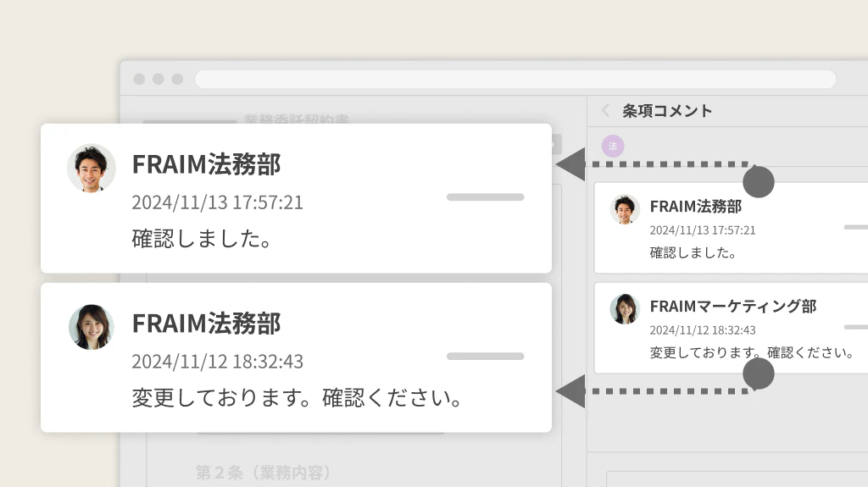Click the gray bar in the enlarged bottom card
Image resolution: width=868 pixels, height=487 pixels.
point(485,357)
